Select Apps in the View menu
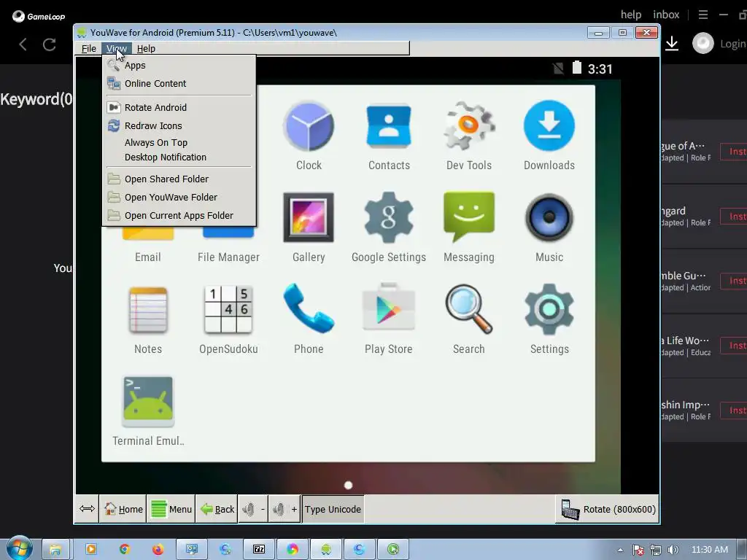 (179, 66)
